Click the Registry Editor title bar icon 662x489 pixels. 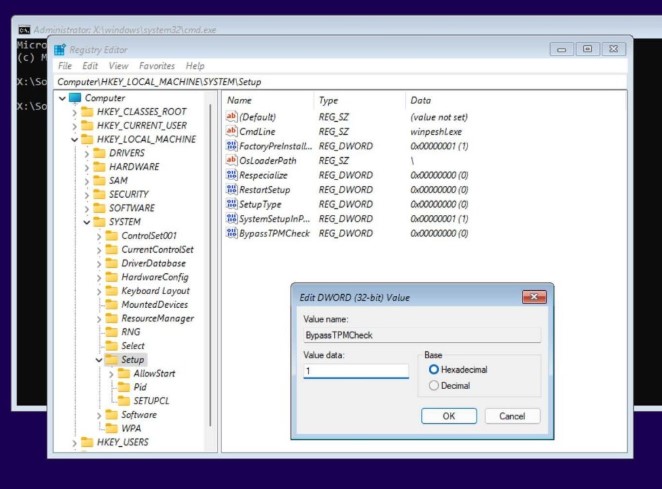click(x=59, y=48)
